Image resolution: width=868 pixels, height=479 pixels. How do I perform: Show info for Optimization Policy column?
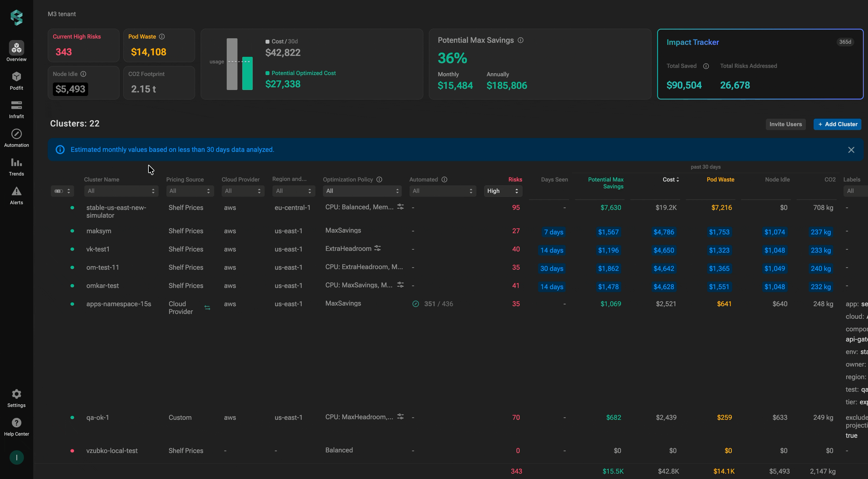pos(379,179)
